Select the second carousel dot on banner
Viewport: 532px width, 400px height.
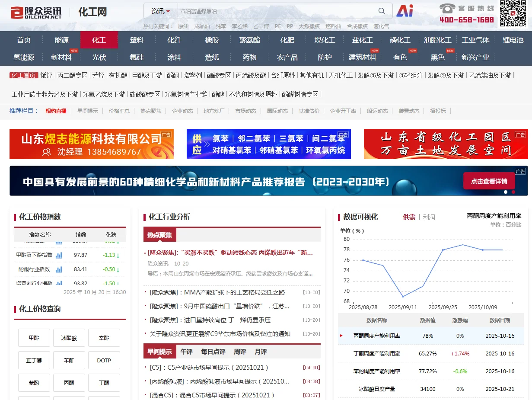click(x=513, y=192)
